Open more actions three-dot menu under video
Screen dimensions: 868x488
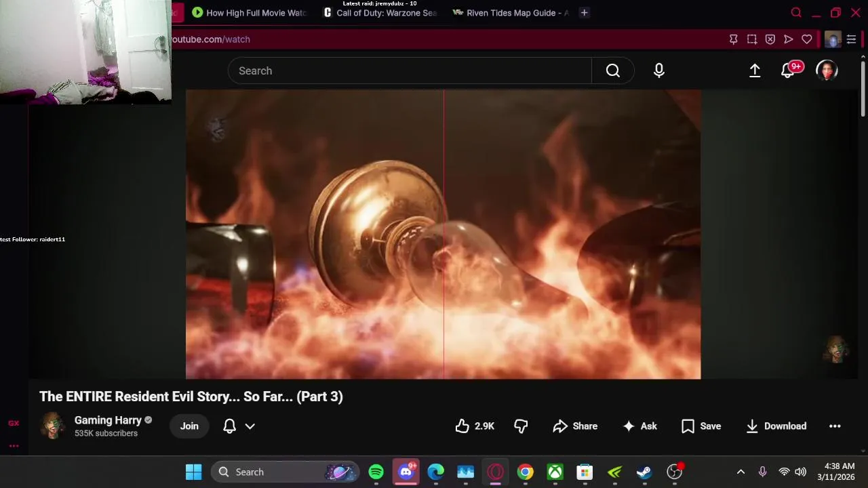pos(835,426)
